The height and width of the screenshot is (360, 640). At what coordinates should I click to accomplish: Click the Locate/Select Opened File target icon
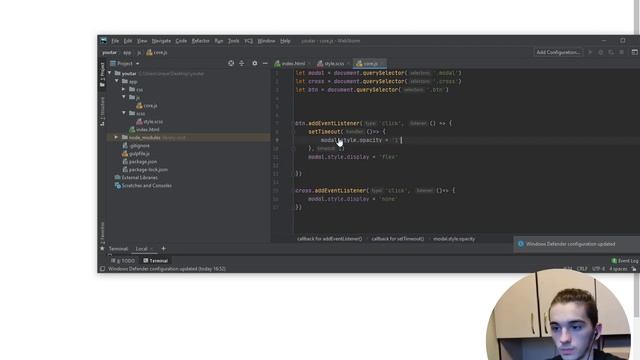coord(231,63)
